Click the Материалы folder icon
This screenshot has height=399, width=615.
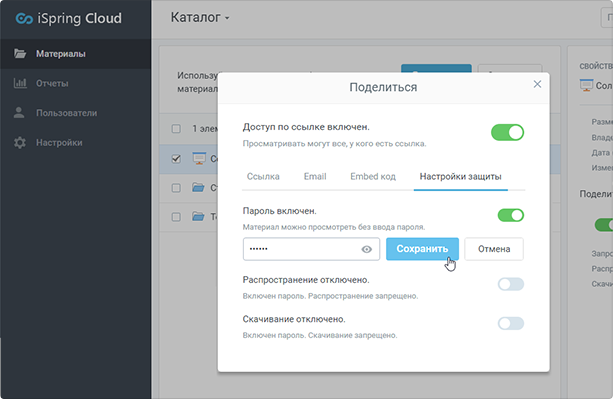[20, 53]
